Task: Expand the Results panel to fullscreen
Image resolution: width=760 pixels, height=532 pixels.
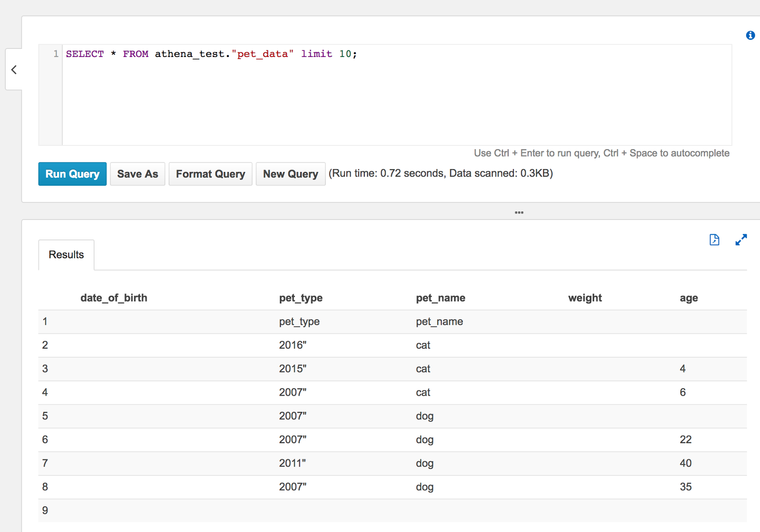Action: tap(741, 240)
